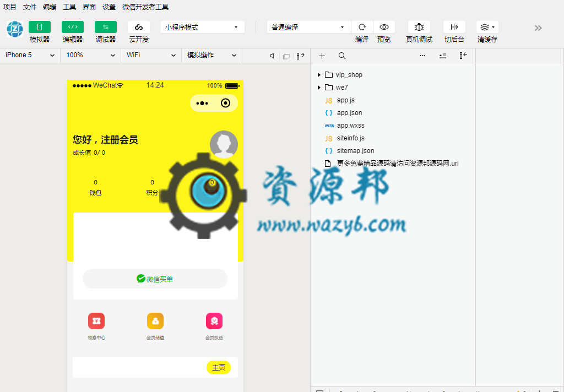Open file tree more options ellipsis
Viewport: 564px width, 392px height.
[422, 56]
